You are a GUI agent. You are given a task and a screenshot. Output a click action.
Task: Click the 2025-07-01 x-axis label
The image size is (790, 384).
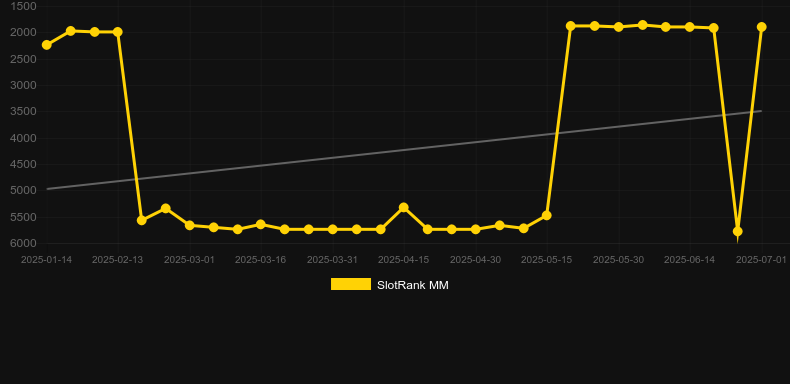click(x=761, y=260)
